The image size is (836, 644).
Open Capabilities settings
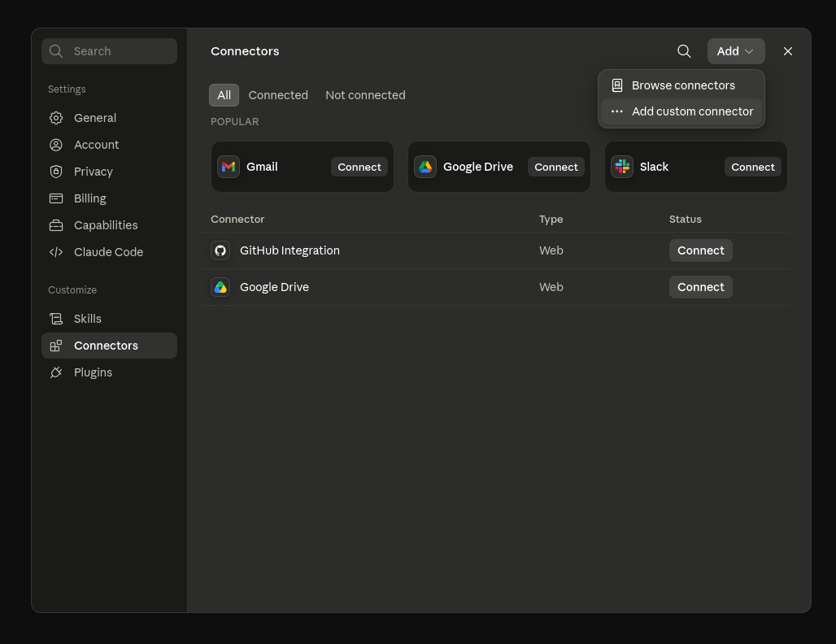click(x=109, y=225)
